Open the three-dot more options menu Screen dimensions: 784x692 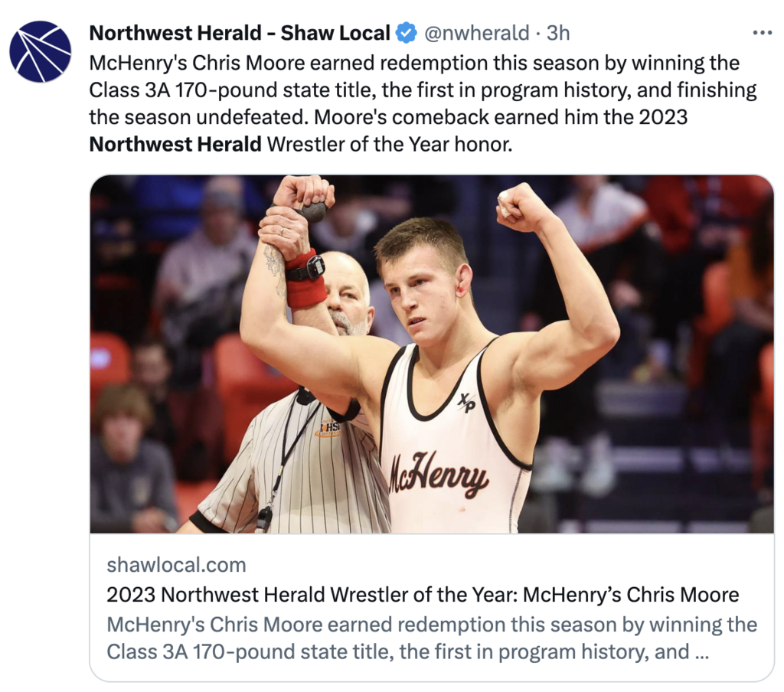pyautogui.click(x=762, y=33)
